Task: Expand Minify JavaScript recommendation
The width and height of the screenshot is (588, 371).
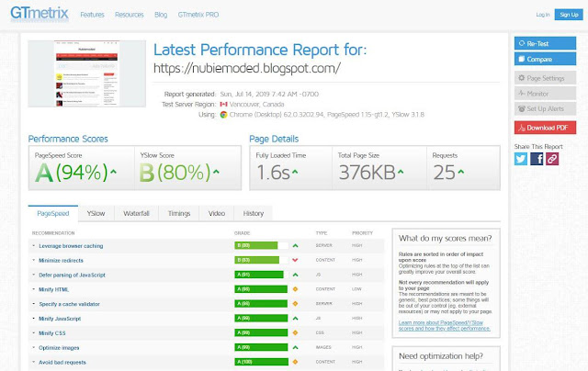Action: point(60,319)
